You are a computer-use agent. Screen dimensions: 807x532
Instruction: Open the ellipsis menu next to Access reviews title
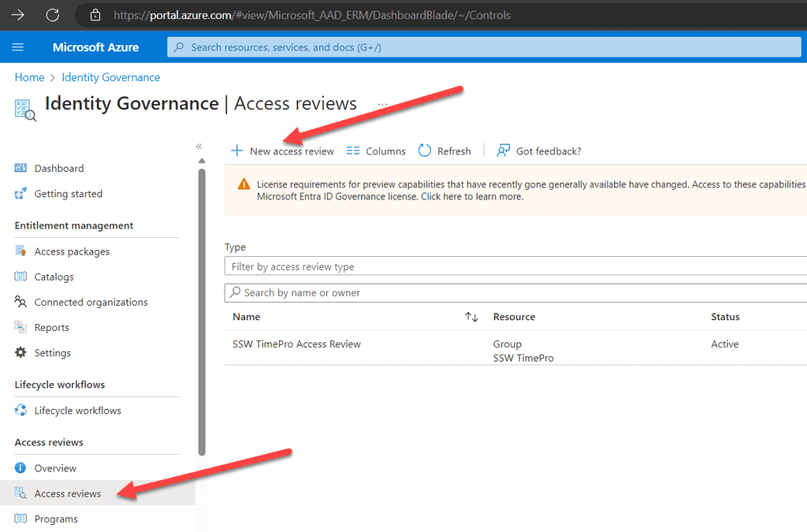tap(382, 103)
